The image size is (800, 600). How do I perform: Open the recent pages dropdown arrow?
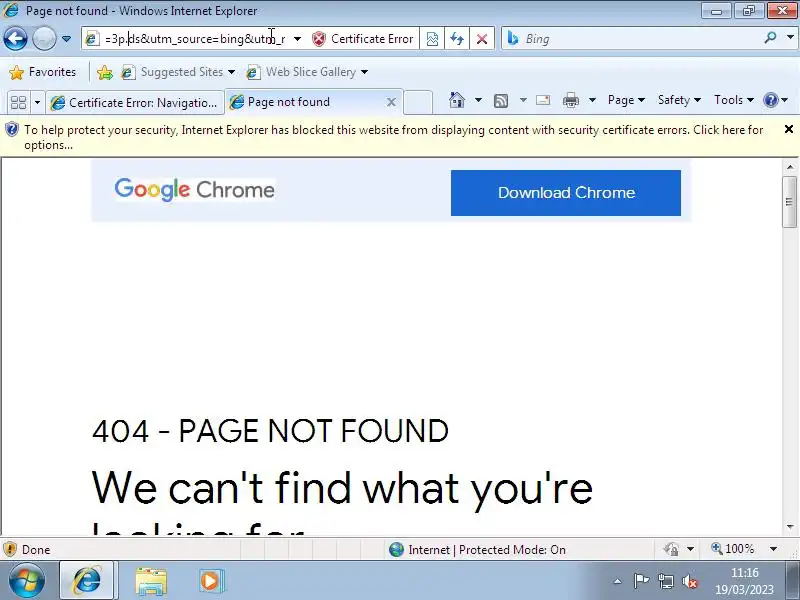pyautogui.click(x=66, y=39)
